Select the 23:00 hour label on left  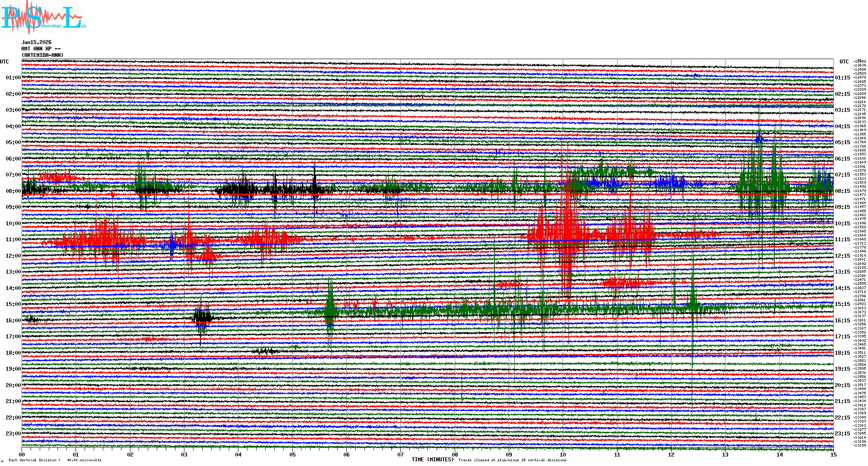coord(13,434)
